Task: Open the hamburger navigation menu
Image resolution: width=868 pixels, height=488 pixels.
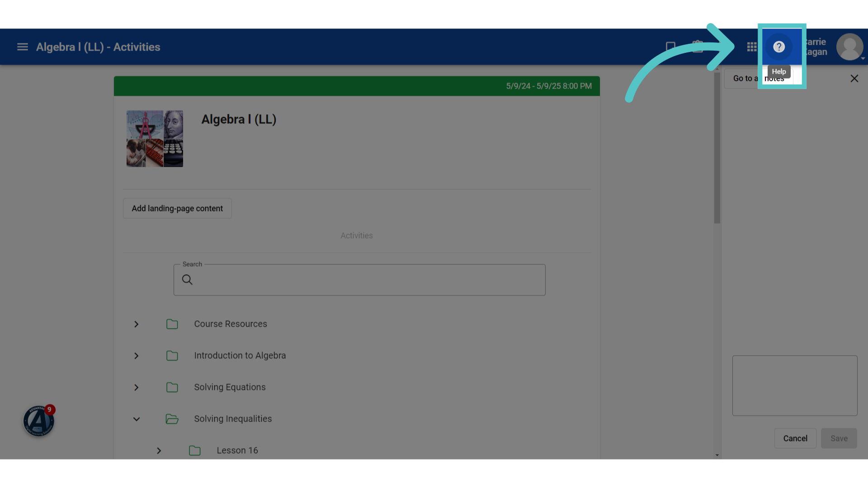Action: [x=22, y=47]
